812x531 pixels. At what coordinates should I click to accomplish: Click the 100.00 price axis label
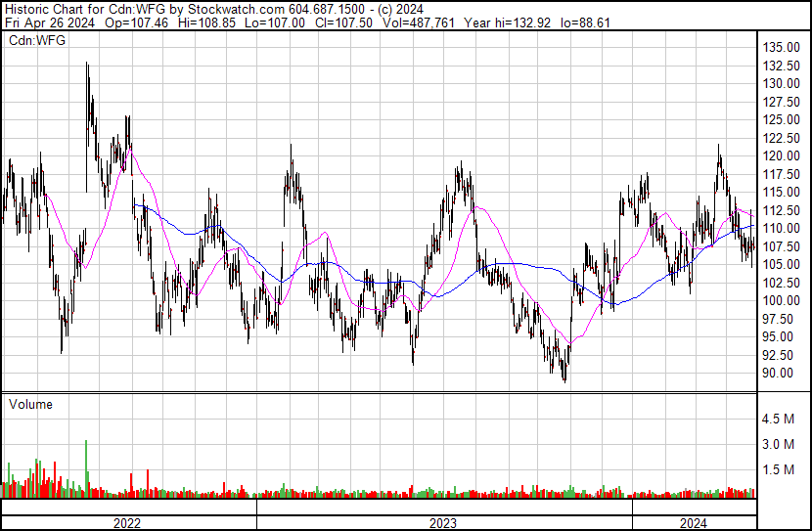[x=786, y=300]
